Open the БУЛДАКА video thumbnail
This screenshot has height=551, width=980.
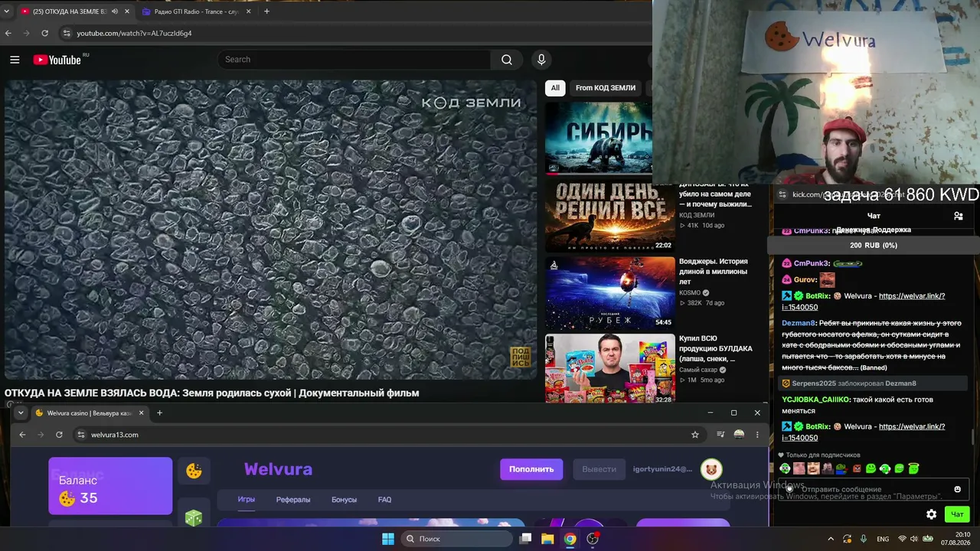click(610, 369)
